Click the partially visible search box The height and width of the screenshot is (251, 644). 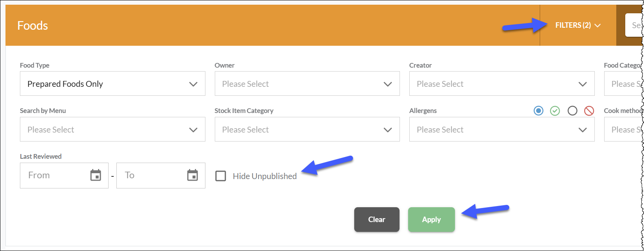coord(634,25)
